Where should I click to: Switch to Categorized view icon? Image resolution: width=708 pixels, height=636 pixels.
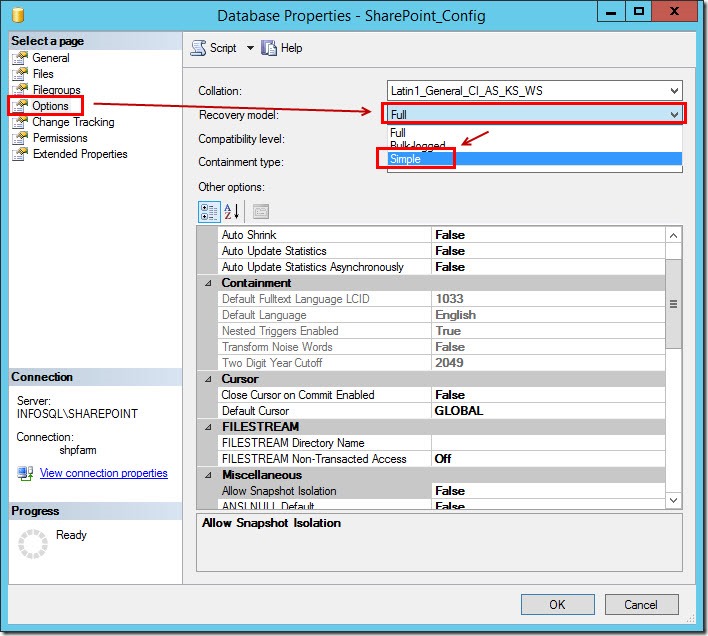[x=209, y=212]
